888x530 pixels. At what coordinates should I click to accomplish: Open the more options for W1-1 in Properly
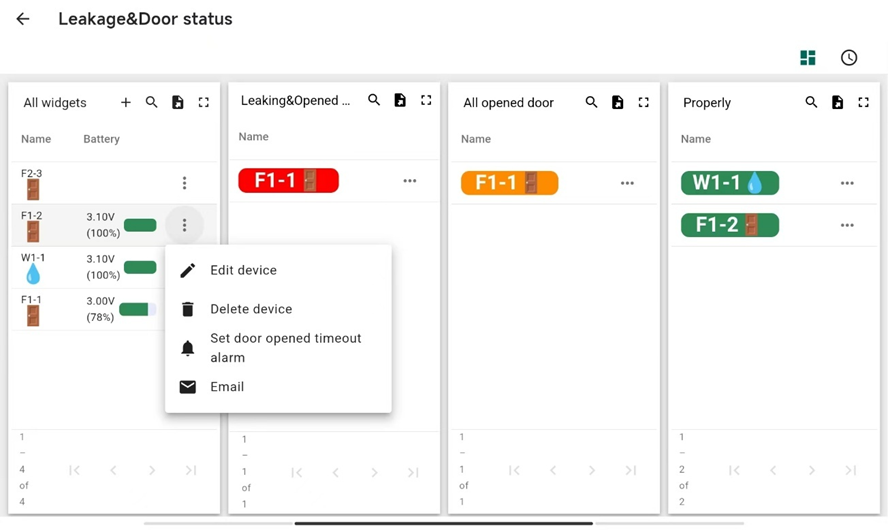pyautogui.click(x=847, y=183)
